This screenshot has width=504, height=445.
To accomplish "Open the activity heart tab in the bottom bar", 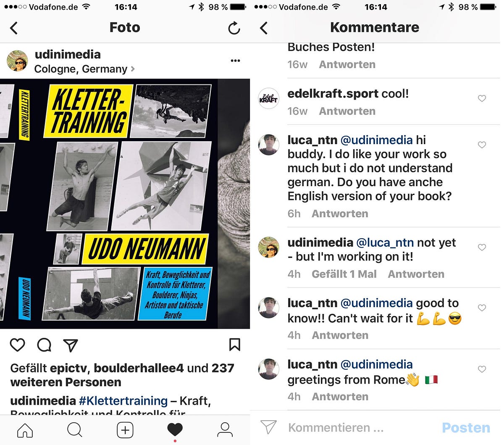I will click(x=175, y=429).
